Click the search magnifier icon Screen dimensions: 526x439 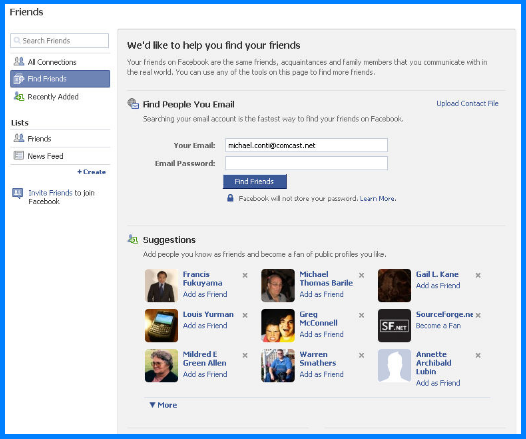coord(17,41)
